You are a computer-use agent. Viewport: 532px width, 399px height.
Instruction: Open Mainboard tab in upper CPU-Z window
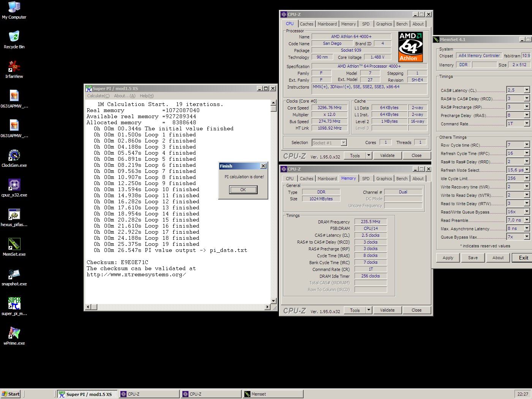pyautogui.click(x=327, y=24)
